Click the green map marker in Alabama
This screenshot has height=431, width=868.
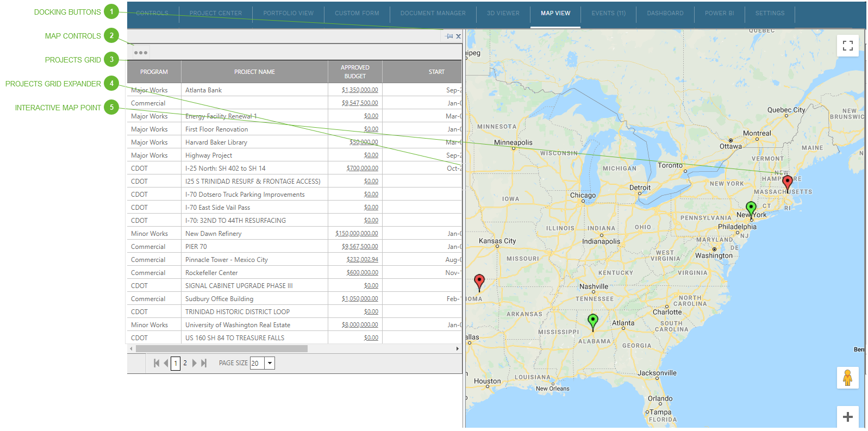pos(593,322)
